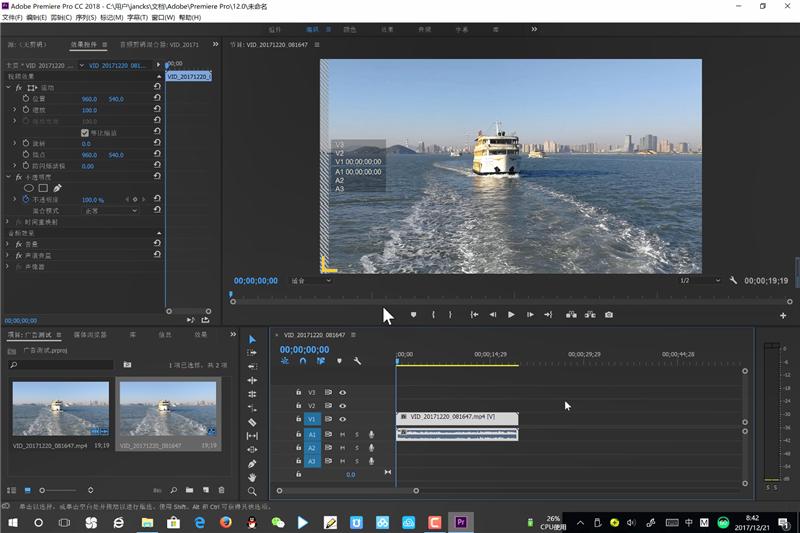Open the 混合模式 blend mode dropdown
Image resolution: width=800 pixels, height=533 pixels.
click(110, 211)
